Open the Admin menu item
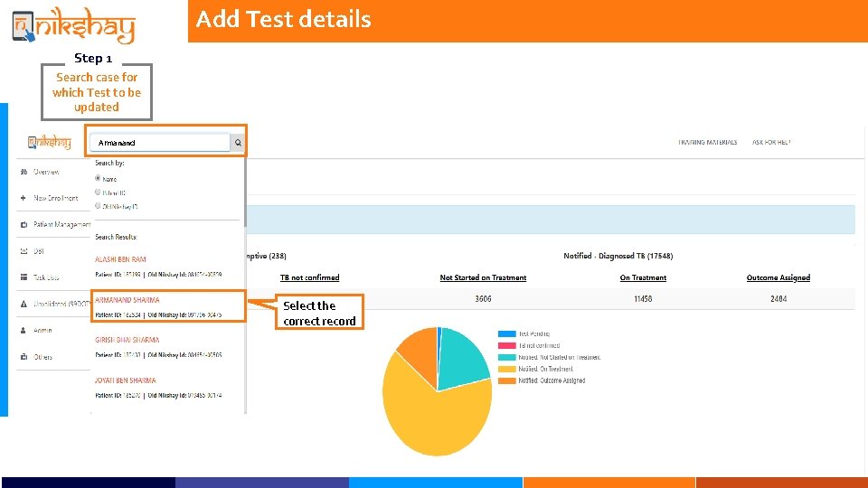868x488 pixels. (x=42, y=331)
